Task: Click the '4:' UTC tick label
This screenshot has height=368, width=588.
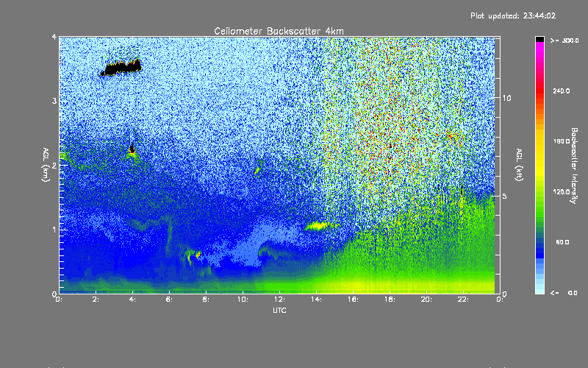Action: pos(133,300)
